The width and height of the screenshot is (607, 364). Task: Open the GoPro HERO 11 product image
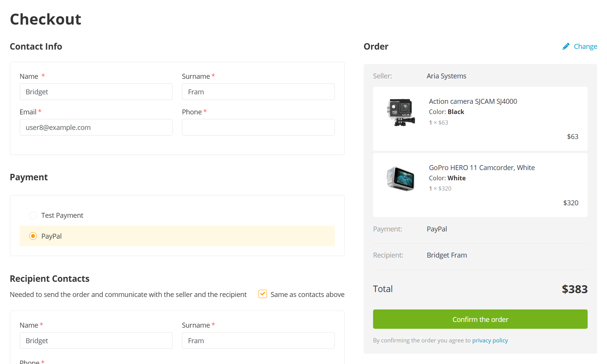tap(400, 178)
